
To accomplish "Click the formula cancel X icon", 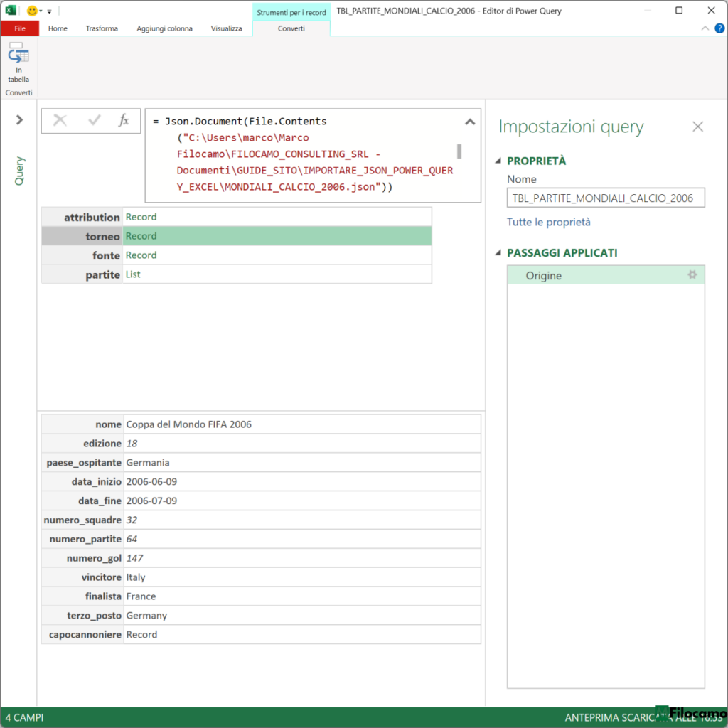I will 60,121.
